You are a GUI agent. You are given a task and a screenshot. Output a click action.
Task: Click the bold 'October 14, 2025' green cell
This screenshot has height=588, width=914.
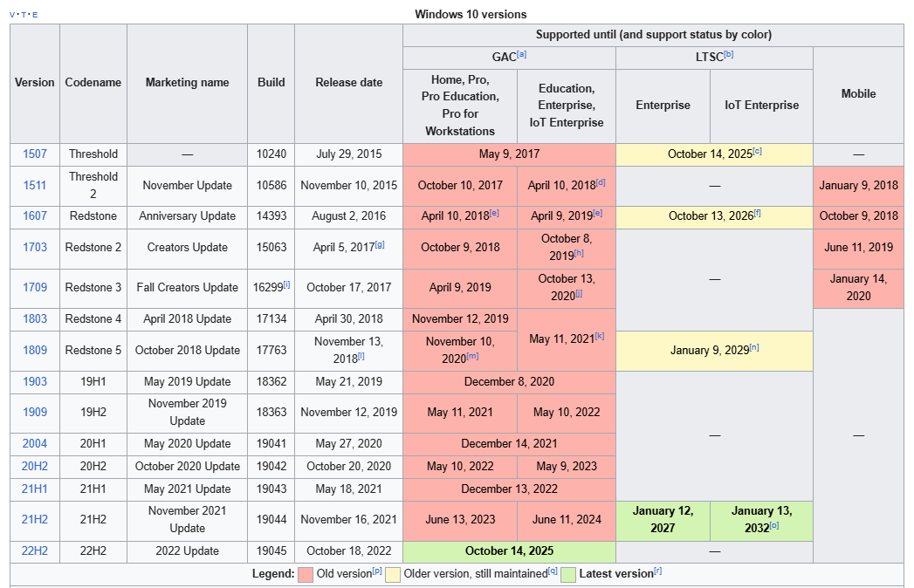click(x=509, y=550)
